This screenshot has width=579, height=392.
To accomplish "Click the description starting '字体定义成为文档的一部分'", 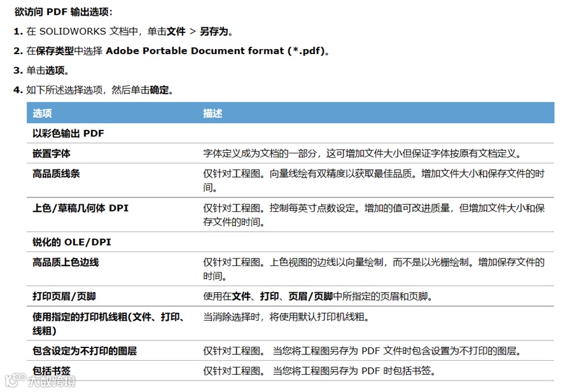I will pyautogui.click(x=362, y=153).
